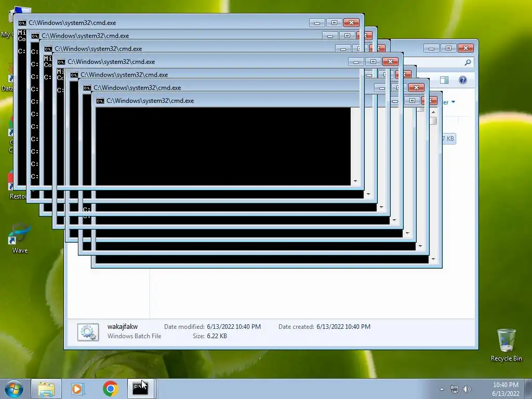The width and height of the screenshot is (532, 399).
Task: Open the Explorer toolbar dropdown arrow
Action: click(x=453, y=102)
